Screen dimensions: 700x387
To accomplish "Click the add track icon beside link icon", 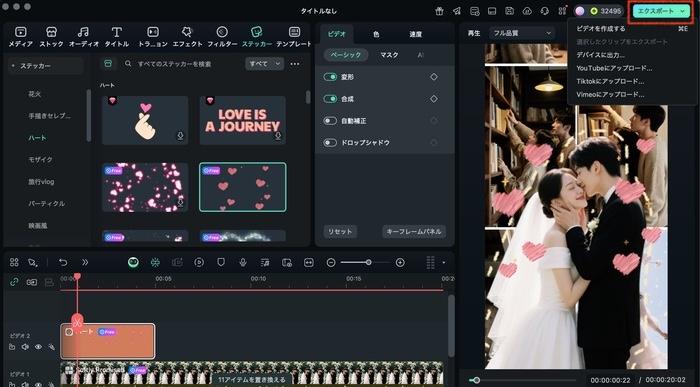I will [32, 282].
